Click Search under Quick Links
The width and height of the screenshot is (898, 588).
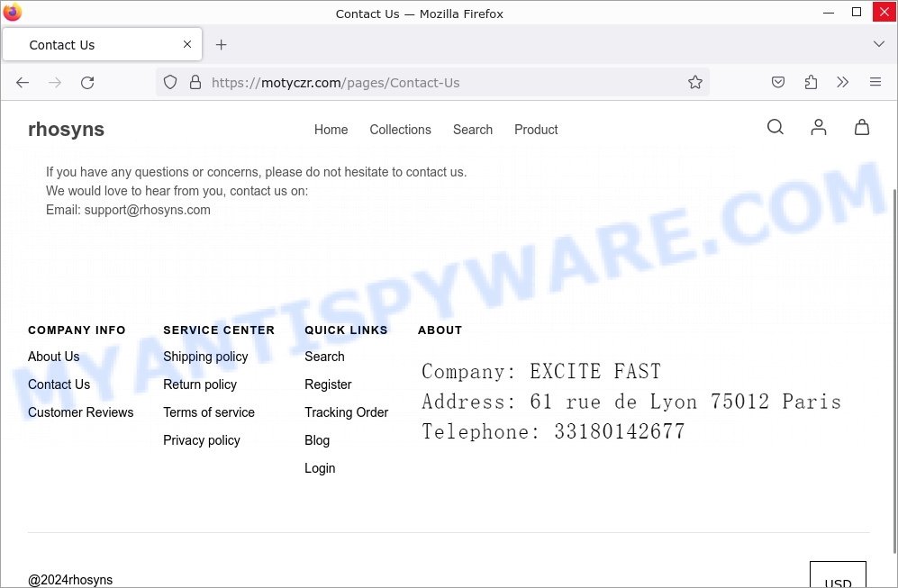tap(325, 357)
